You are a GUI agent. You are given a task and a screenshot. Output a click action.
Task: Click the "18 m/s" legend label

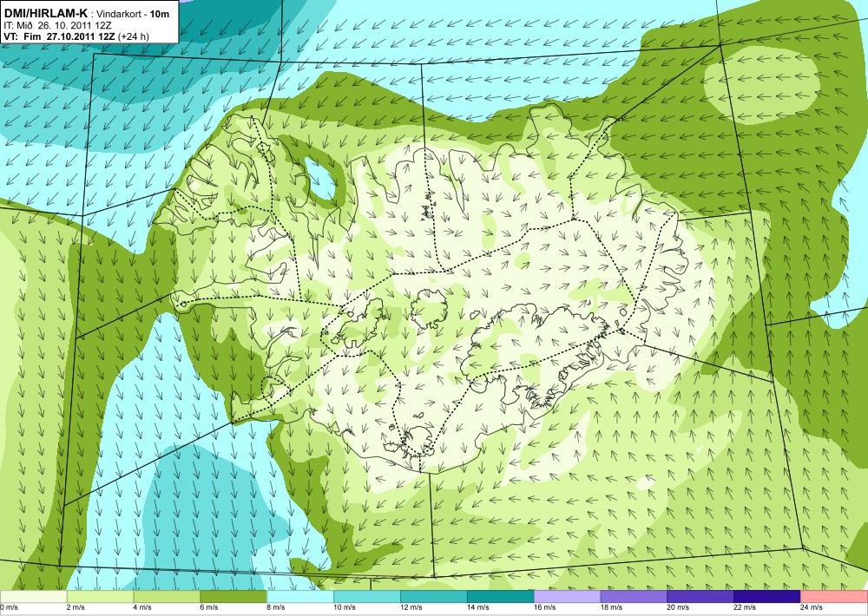pyautogui.click(x=611, y=607)
